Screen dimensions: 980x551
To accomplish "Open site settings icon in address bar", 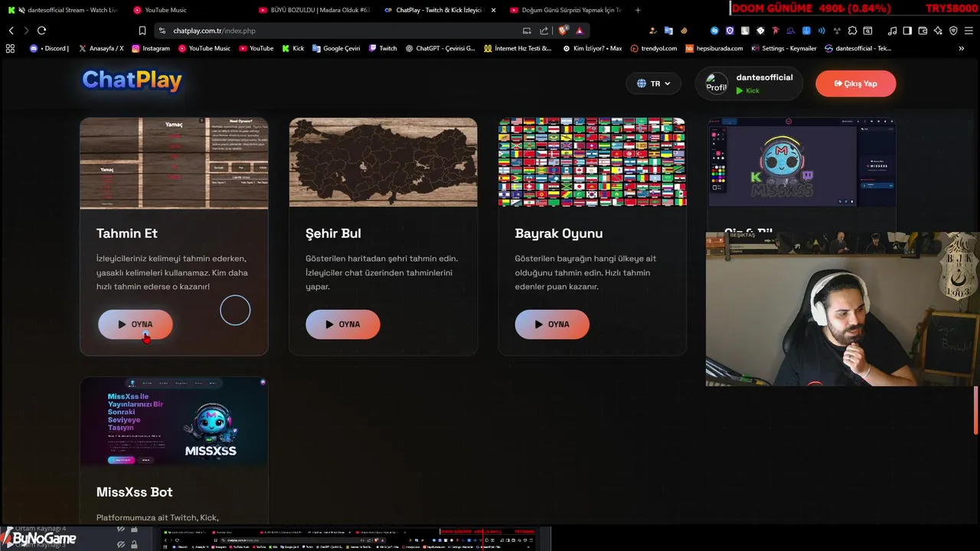I will (x=162, y=31).
